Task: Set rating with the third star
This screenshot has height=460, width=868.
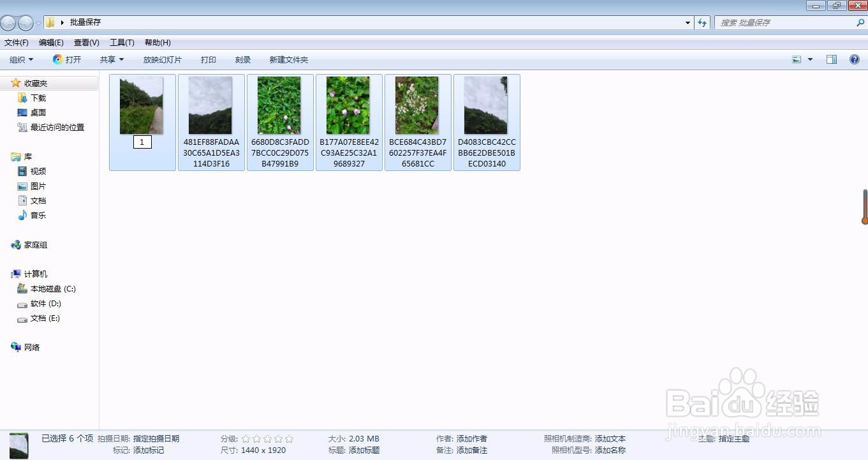Action: tap(267, 439)
